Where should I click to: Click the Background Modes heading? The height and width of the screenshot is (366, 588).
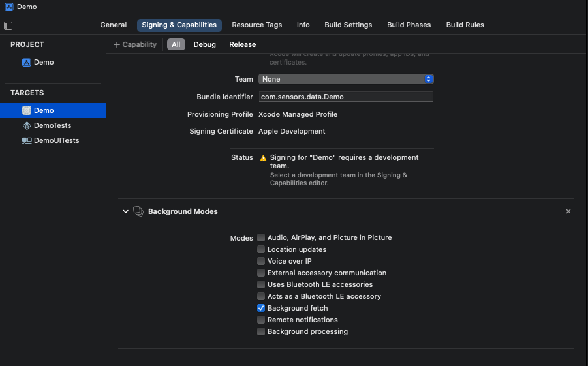click(x=183, y=211)
